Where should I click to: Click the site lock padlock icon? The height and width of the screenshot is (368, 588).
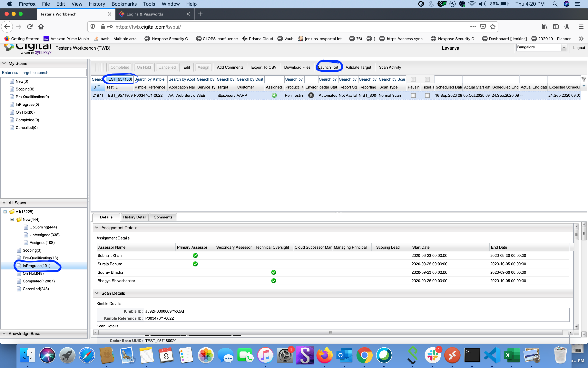click(x=103, y=27)
